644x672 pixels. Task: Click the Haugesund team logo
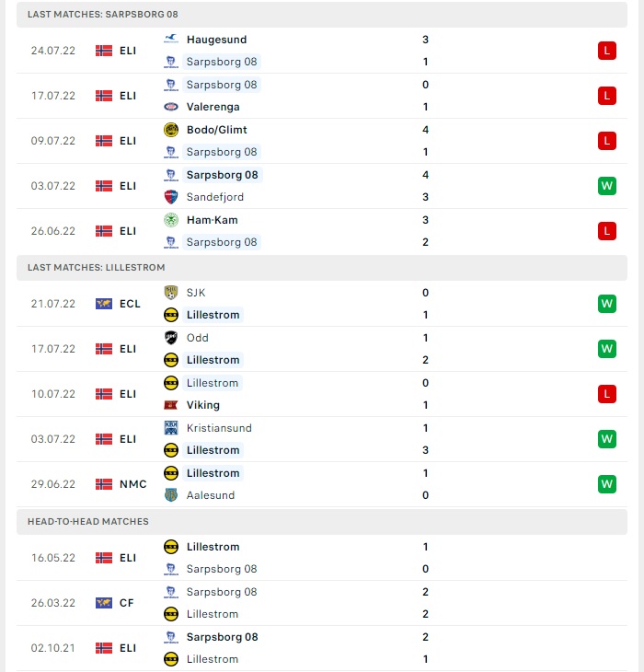(x=171, y=39)
